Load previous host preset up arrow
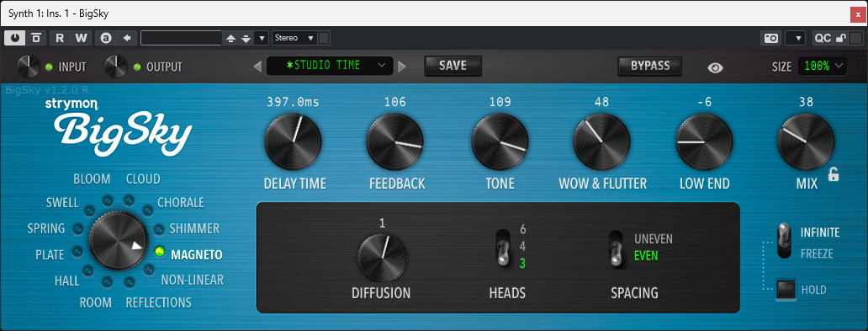Viewport: 868px width, 331px height. [231, 38]
